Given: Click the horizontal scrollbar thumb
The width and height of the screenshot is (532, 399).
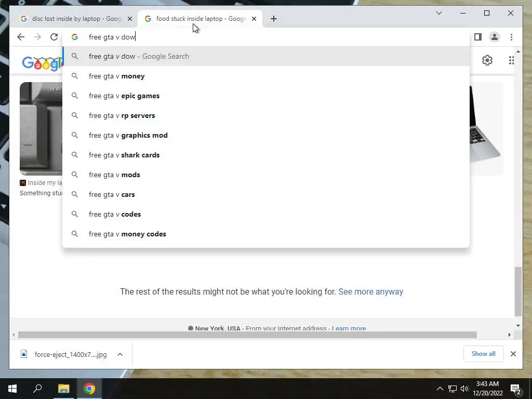Looking at the screenshot, I should pyautogui.click(x=247, y=335).
